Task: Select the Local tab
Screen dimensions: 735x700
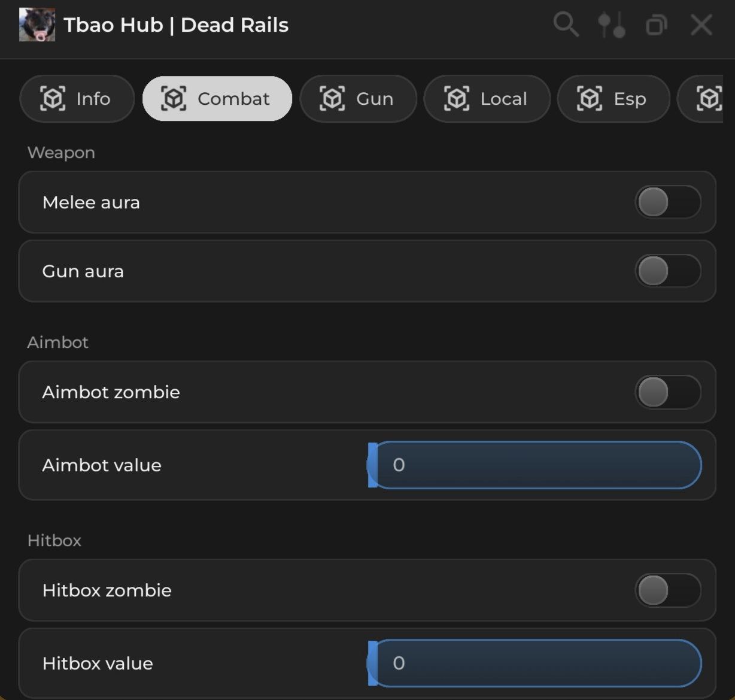Action: (x=487, y=98)
